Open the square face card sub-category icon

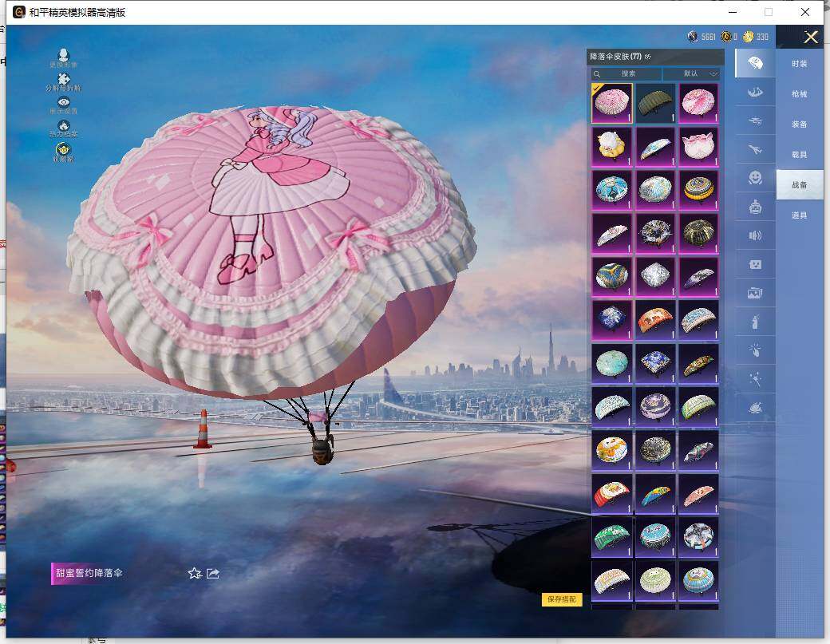755,264
